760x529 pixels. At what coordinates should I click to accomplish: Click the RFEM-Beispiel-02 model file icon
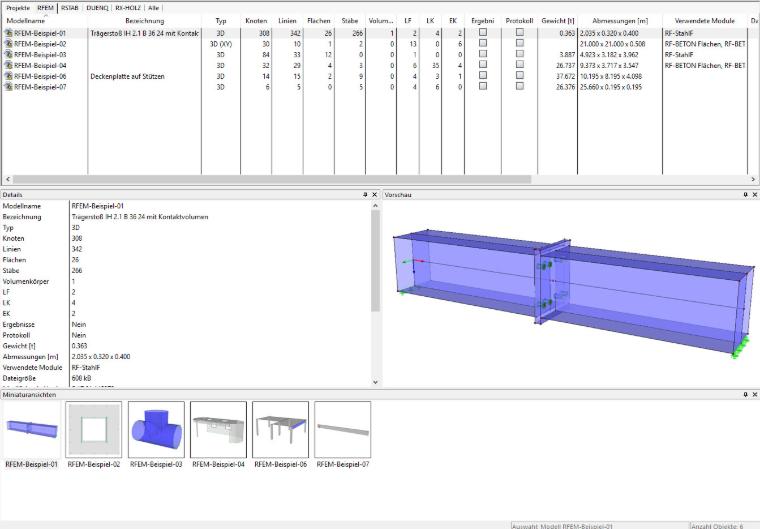pos(8,44)
